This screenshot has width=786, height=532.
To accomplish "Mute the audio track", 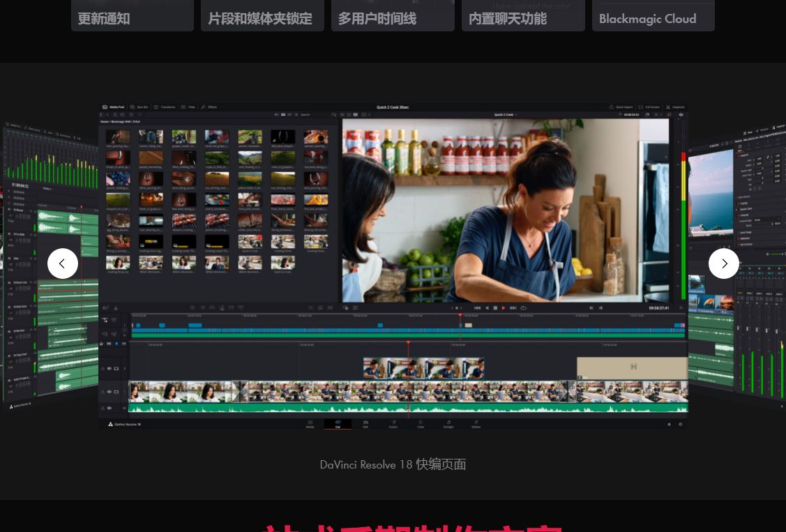I will [x=109, y=409].
